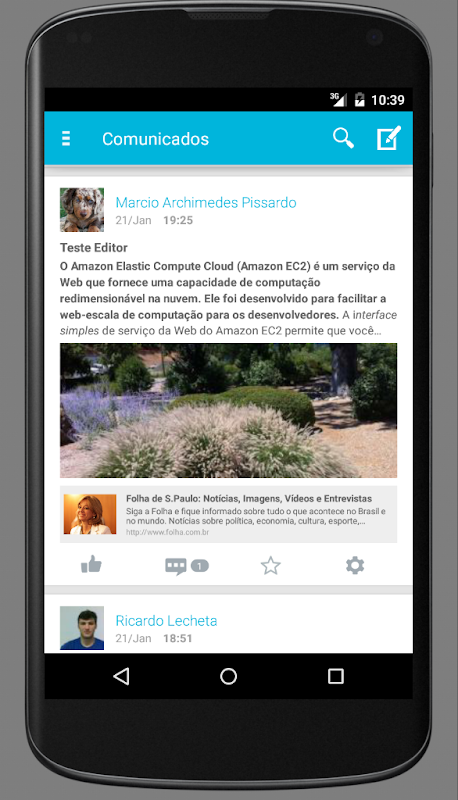Click the http://www.folha.com.br URL
458x800 pixels.
point(167,532)
